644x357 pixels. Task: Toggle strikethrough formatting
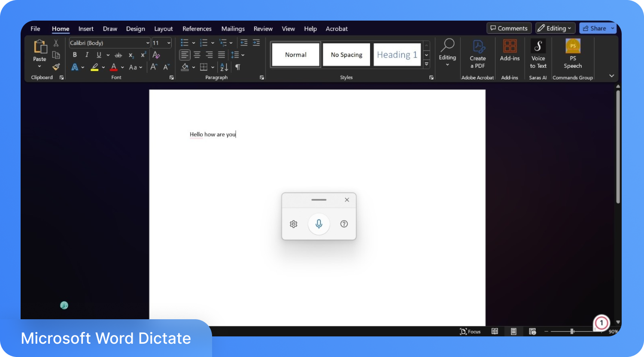(x=118, y=54)
